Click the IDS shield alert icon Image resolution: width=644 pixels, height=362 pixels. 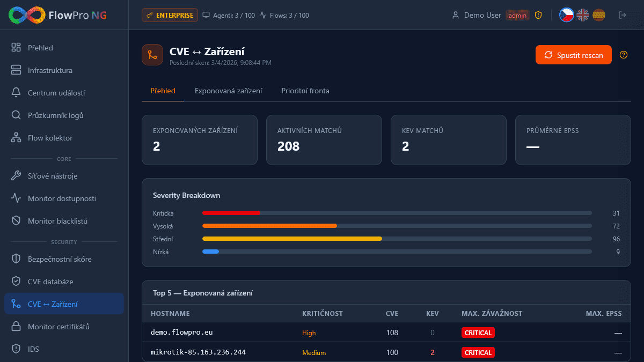pos(16,349)
